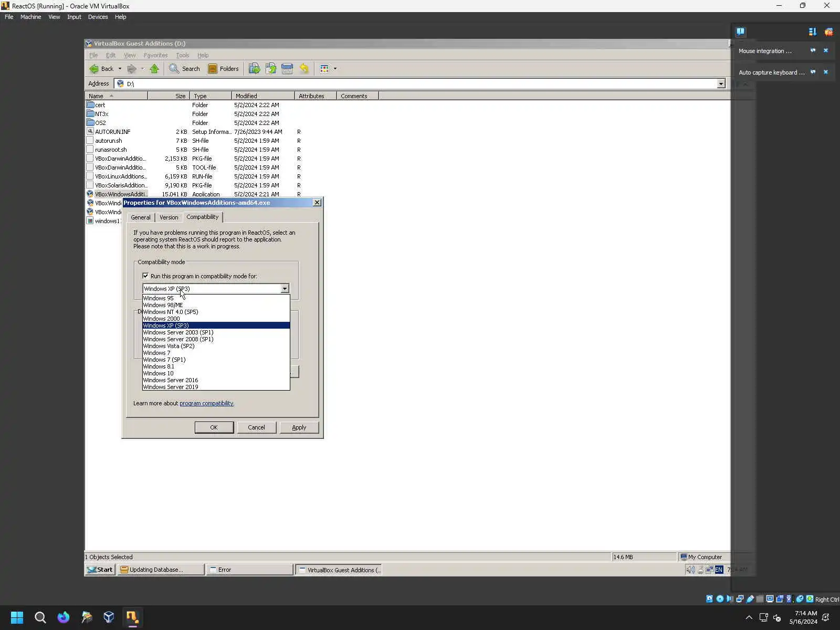This screenshot has width=840, height=630.
Task: Click the host taskbar search icon
Action: pyautogui.click(x=40, y=617)
